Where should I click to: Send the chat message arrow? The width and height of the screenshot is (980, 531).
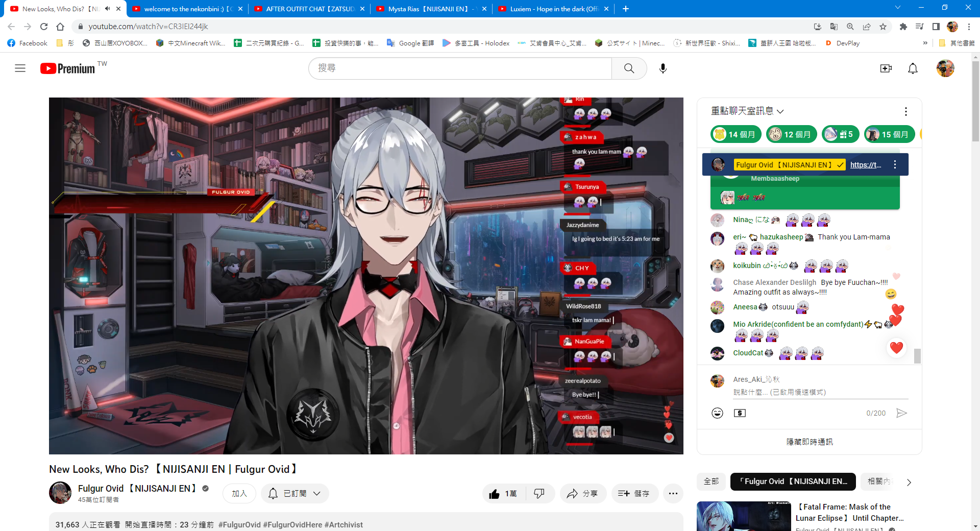tap(901, 413)
